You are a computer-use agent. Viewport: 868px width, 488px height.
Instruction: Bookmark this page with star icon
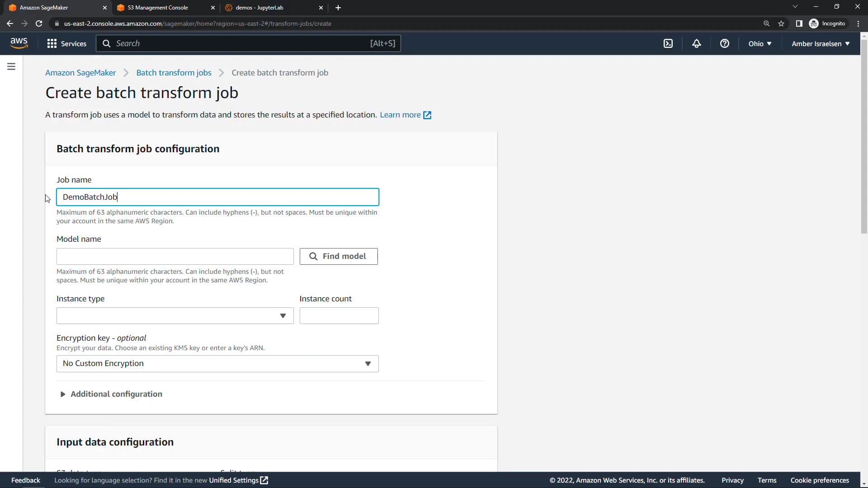781,23
